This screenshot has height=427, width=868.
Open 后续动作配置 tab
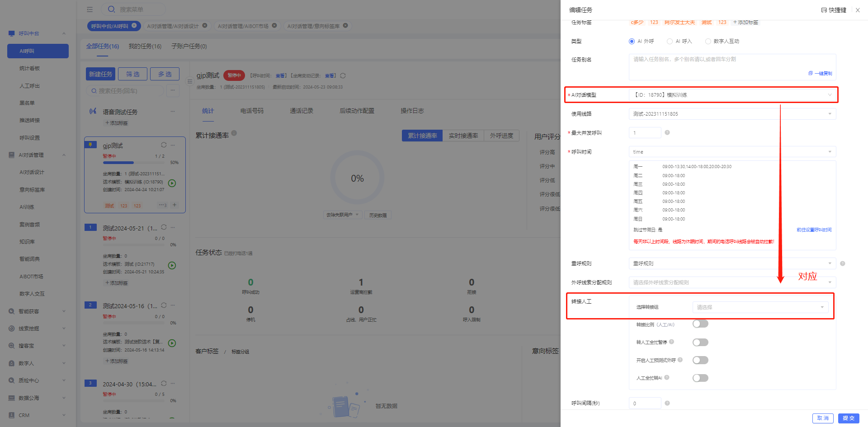click(357, 111)
